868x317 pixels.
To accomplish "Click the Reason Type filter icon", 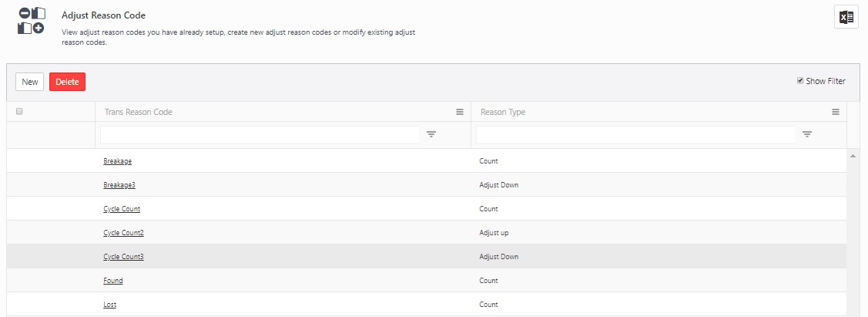I will pyautogui.click(x=807, y=134).
